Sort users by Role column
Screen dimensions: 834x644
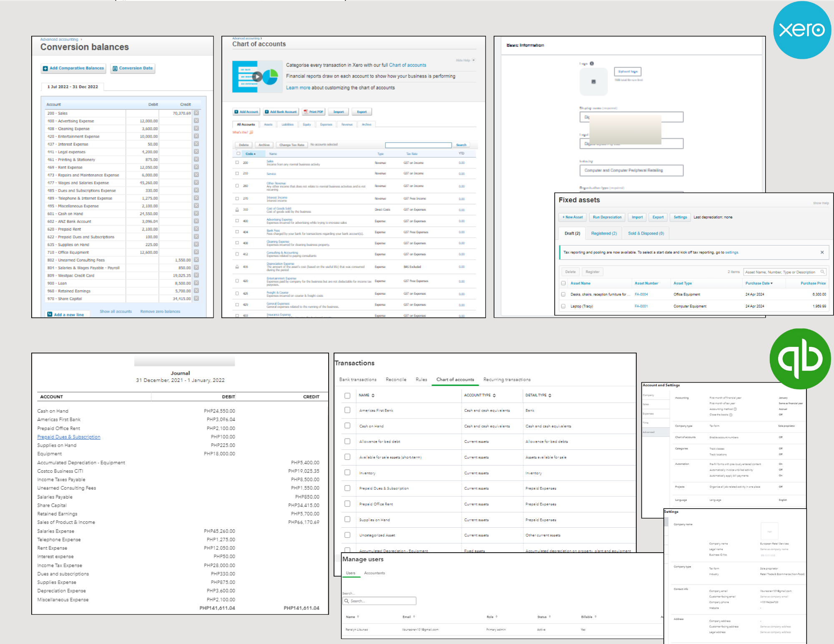tap(492, 617)
